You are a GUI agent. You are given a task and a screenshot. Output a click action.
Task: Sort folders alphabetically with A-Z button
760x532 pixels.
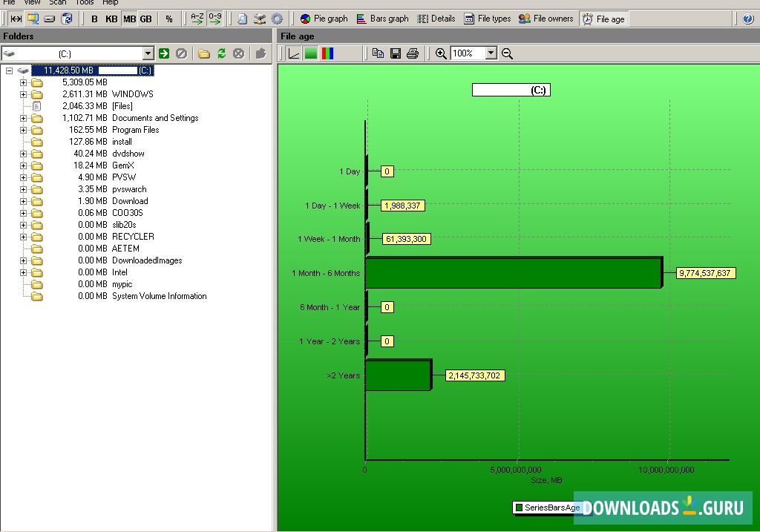click(x=196, y=19)
